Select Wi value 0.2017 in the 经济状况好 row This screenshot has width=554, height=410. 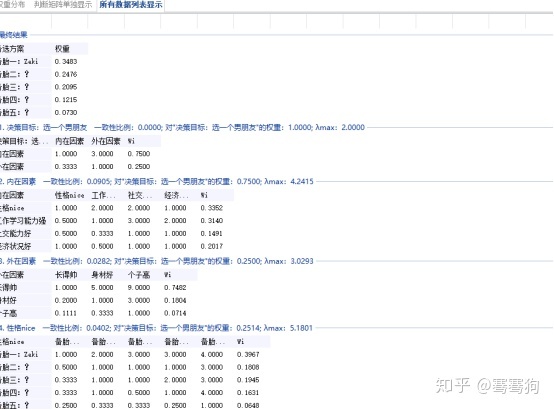point(212,246)
